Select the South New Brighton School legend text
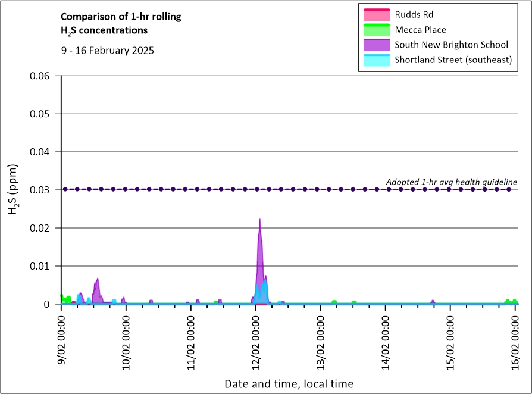The height and width of the screenshot is (394, 532). coord(451,45)
